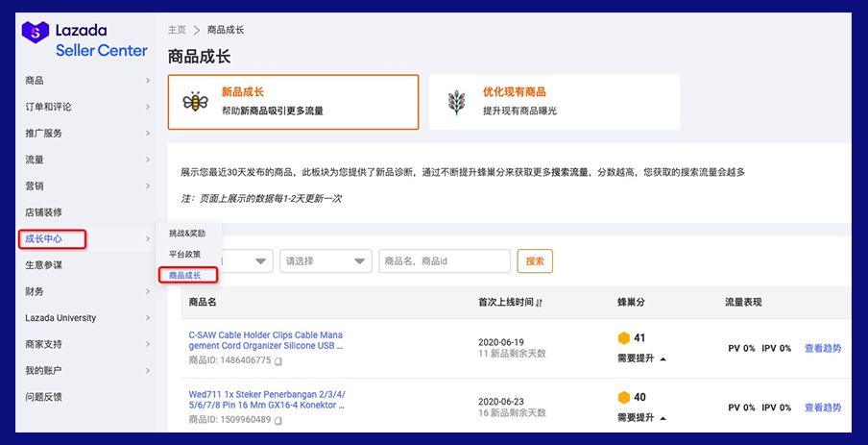Expand the 商家支持 sidebar menu
Viewport: 868px width, 445px height.
[148, 344]
